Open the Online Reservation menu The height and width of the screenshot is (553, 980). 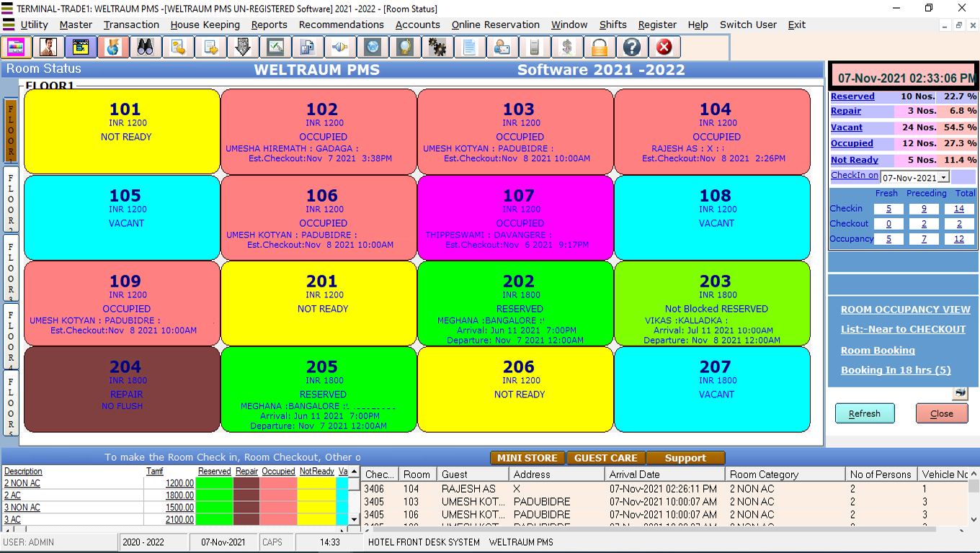point(496,24)
